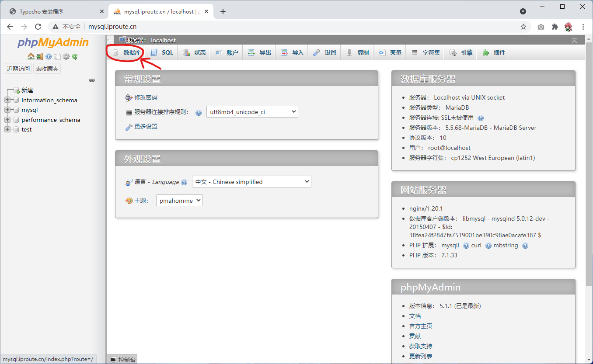This screenshot has width=593, height=364.
Task: Switch to the SQL tab
Action: [162, 52]
